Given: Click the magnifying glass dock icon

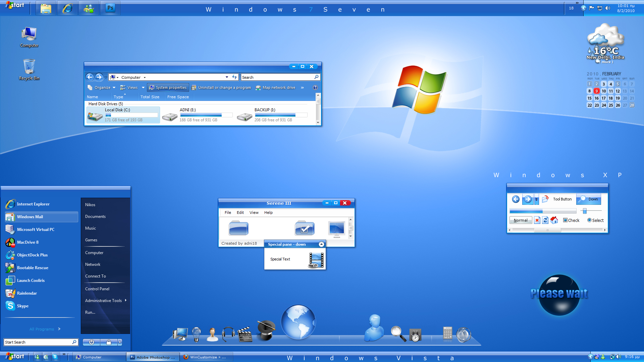Looking at the screenshot, I should point(398,334).
